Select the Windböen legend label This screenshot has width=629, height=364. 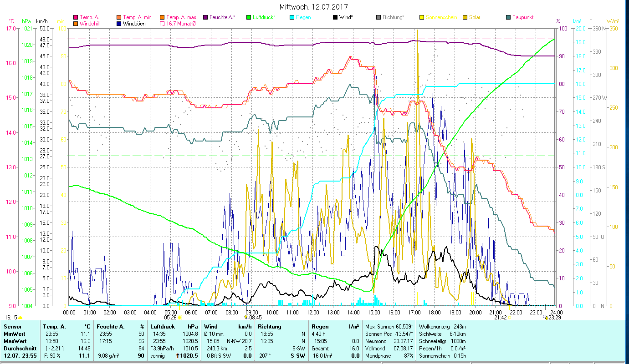(x=134, y=23)
